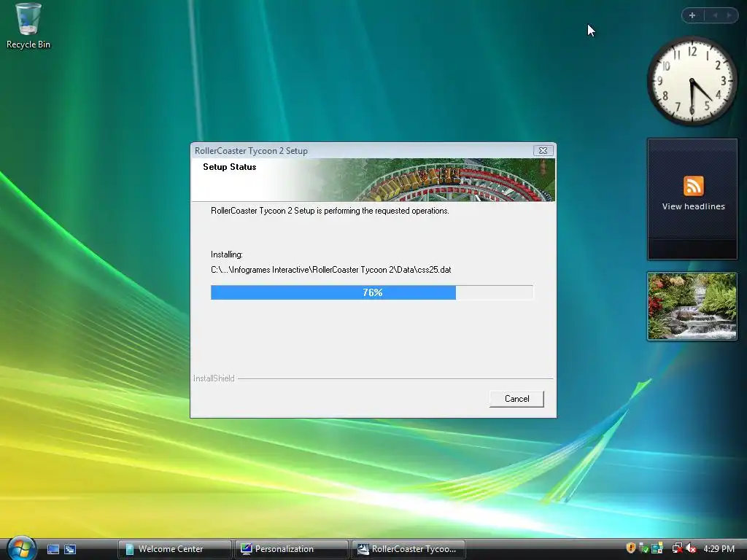Click the 76% installation progress bar
The width and height of the screenshot is (747, 560).
pos(372,292)
